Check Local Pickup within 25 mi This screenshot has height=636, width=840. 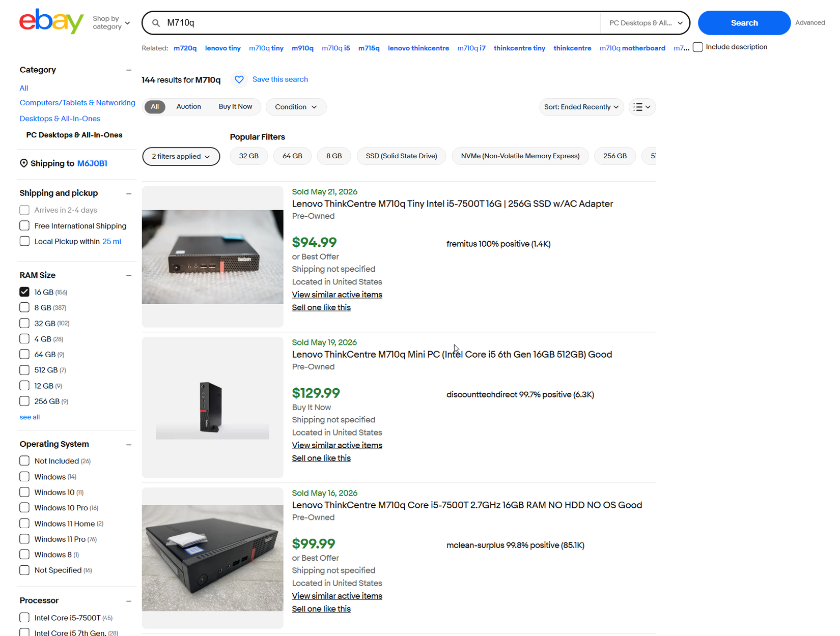point(24,241)
